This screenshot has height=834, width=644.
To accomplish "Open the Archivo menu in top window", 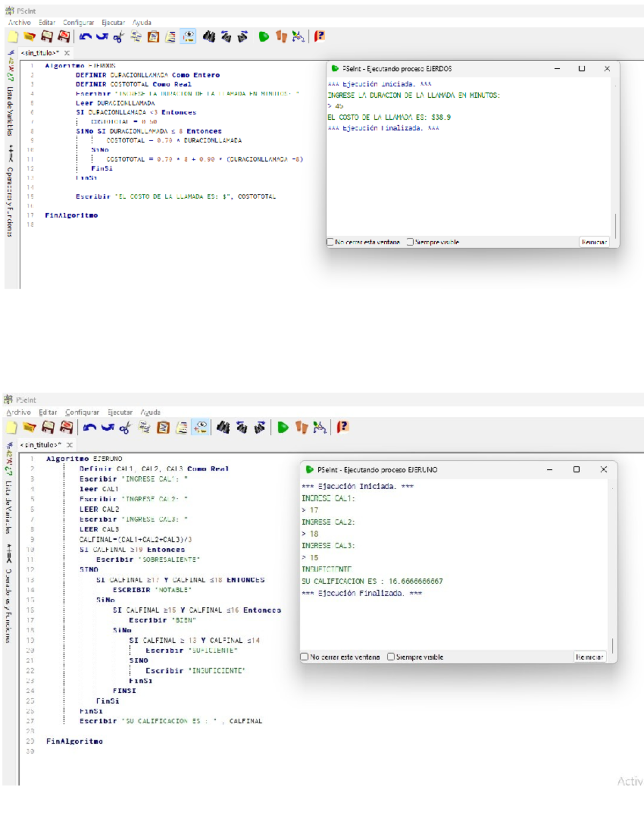I will (x=19, y=23).
